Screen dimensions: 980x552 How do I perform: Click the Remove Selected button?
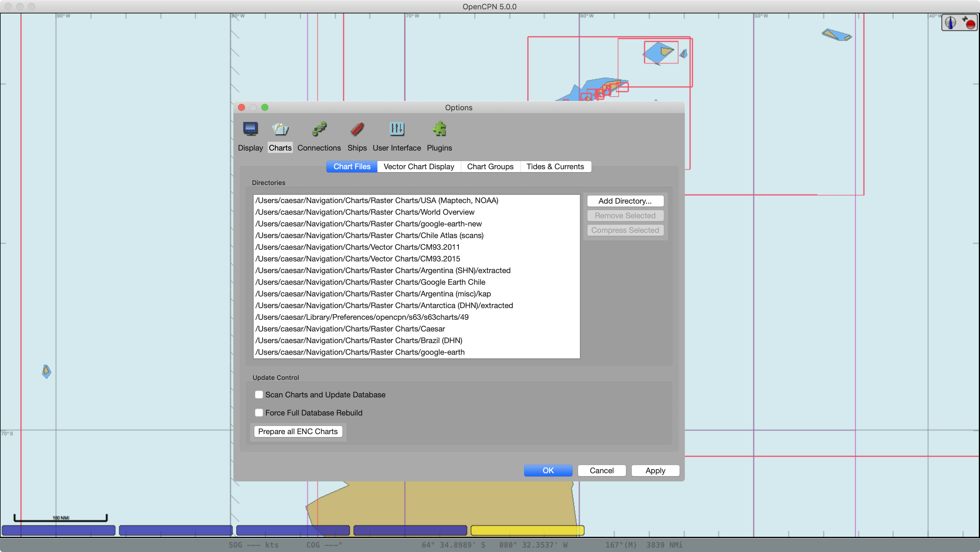(625, 216)
